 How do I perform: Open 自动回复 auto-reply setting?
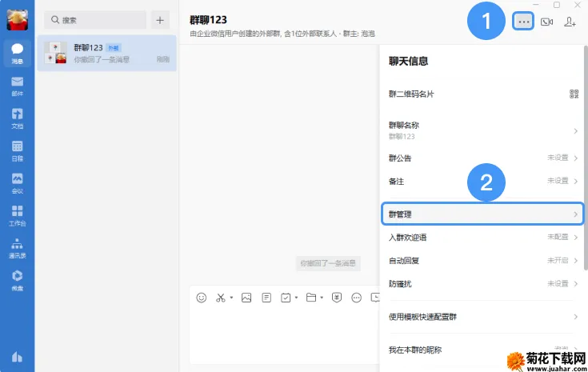[483, 261]
